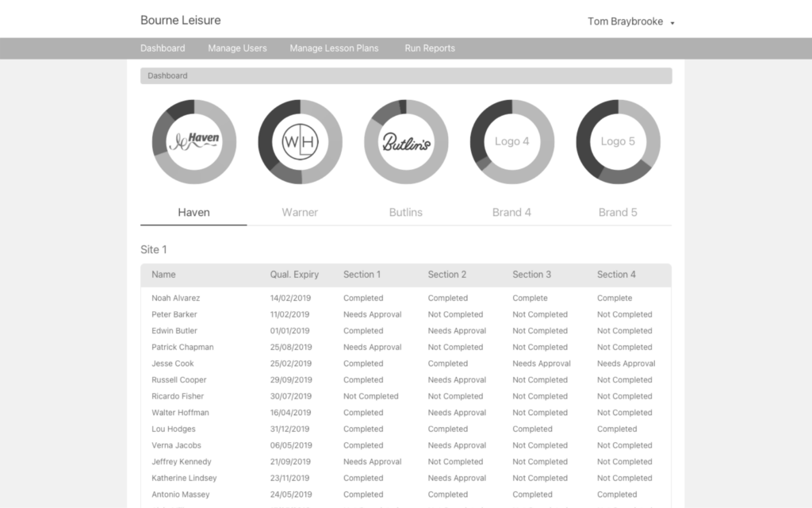
Task: Click Peter Barker's Section 1 Needs Approval
Action: click(x=373, y=314)
